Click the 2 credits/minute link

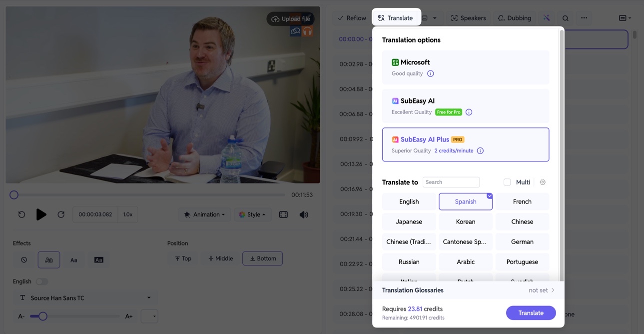(454, 150)
